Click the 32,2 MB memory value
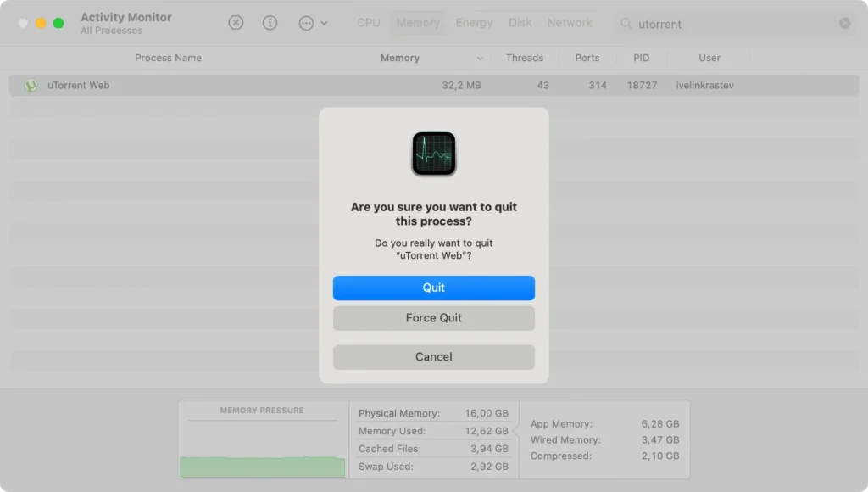The height and width of the screenshot is (492, 868). (461, 86)
